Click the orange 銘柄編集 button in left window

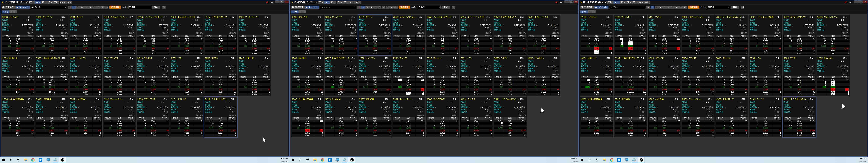pyautogui.click(x=115, y=7)
